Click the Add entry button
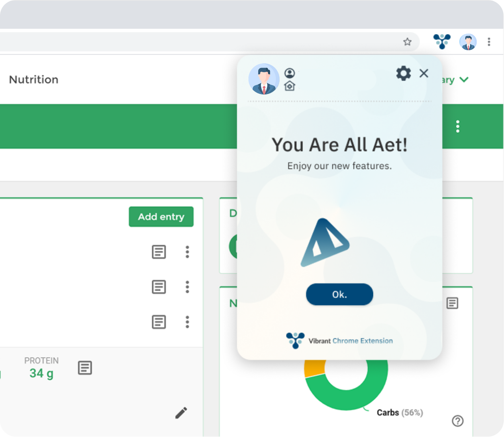This screenshot has width=504, height=437. (161, 217)
